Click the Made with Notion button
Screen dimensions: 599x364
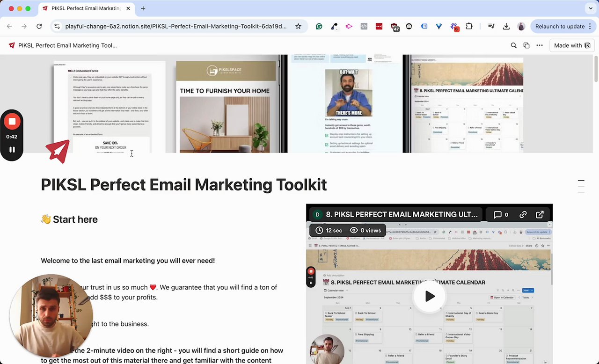point(572,45)
